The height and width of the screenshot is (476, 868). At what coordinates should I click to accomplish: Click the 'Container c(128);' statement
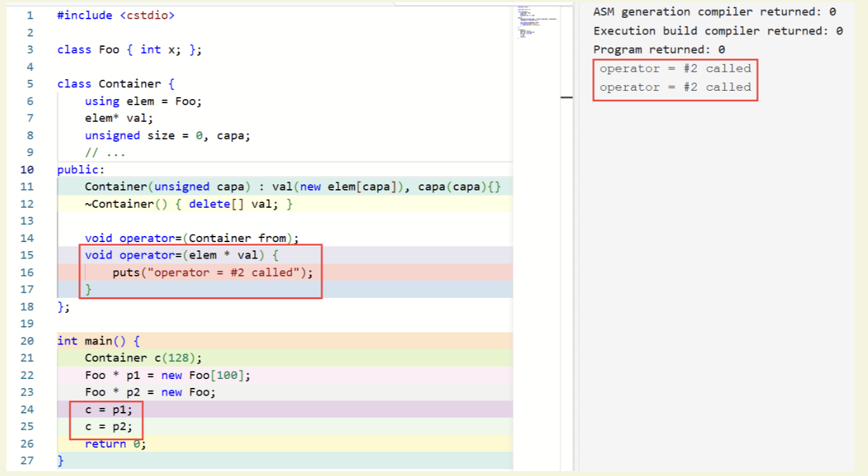click(143, 358)
